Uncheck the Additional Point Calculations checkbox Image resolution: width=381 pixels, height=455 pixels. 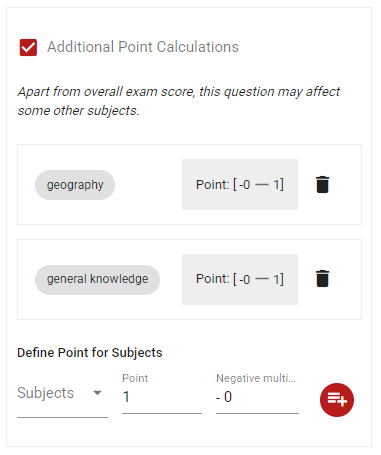point(28,47)
